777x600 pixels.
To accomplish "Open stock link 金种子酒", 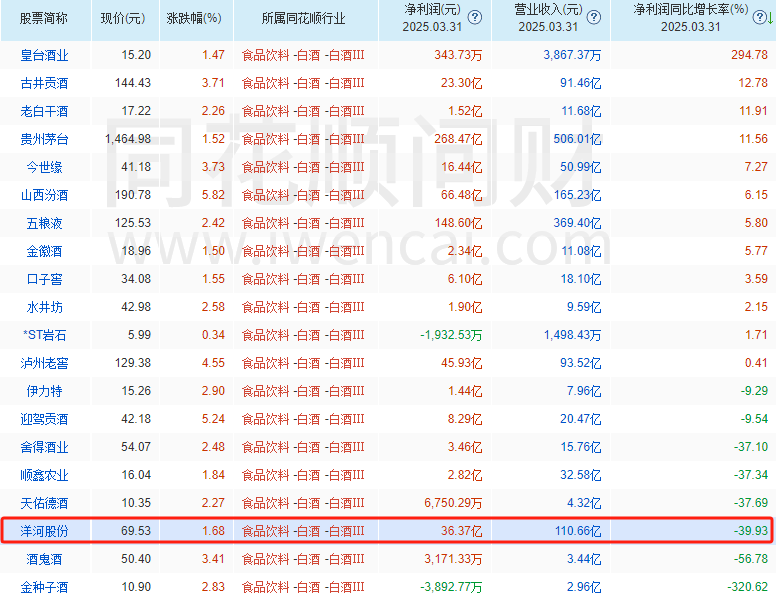I will click(44, 587).
